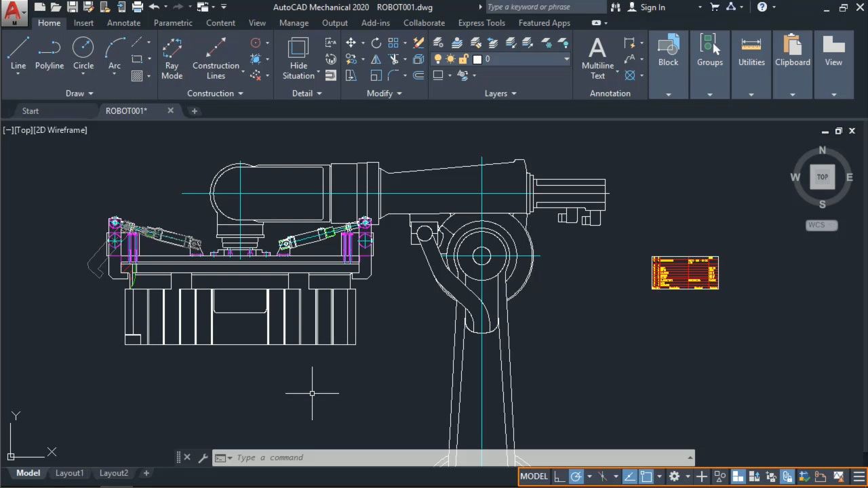The width and height of the screenshot is (868, 488).
Task: Expand the Draw panel
Action: point(79,94)
